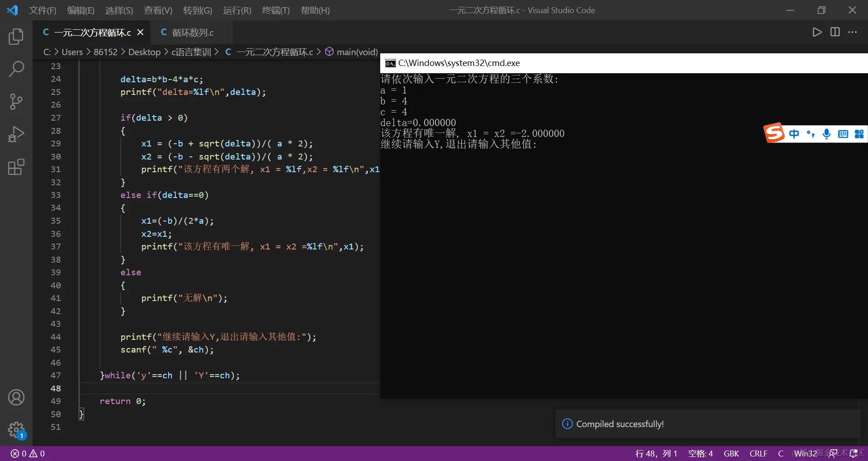Click the 'else if(delta==0)' code line
Viewport: 868px width, 461px height.
tap(165, 195)
